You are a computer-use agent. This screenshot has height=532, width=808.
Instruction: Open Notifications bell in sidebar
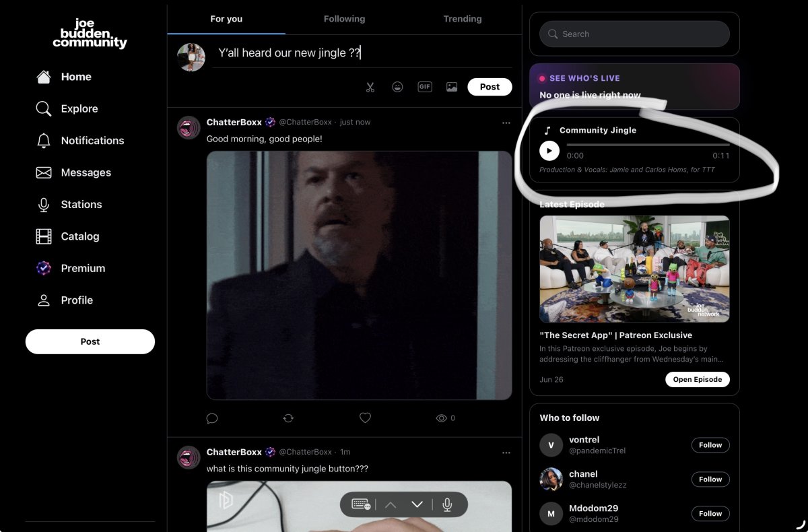tap(44, 140)
